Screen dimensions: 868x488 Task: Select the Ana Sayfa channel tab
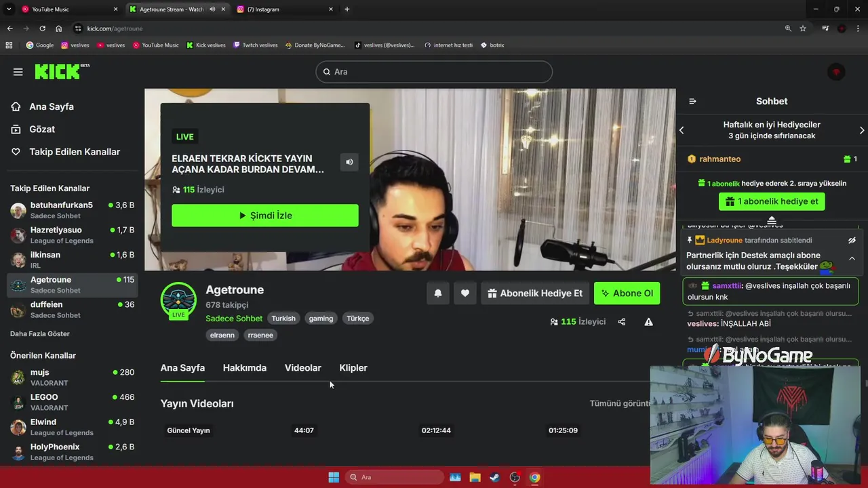pos(182,368)
